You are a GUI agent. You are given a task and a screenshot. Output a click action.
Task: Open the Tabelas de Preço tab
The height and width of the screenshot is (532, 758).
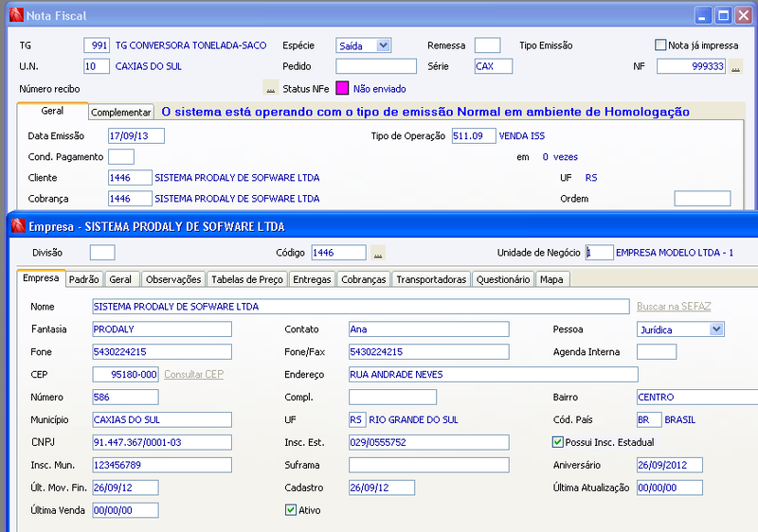click(x=247, y=279)
